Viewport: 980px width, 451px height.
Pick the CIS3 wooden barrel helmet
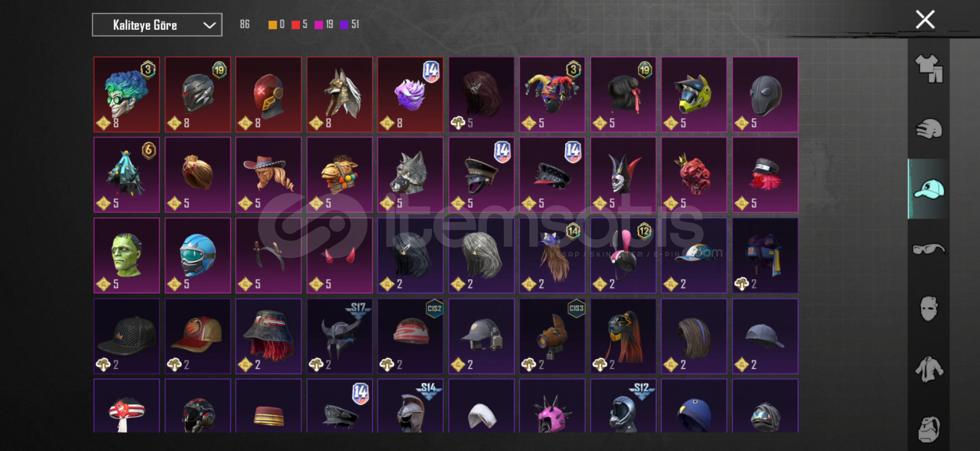tap(552, 336)
